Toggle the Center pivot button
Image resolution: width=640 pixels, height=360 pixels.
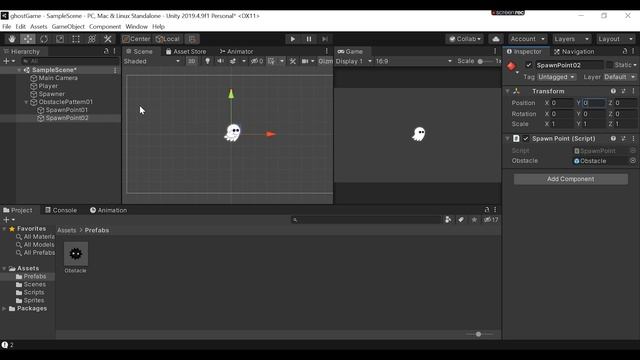[x=136, y=39]
